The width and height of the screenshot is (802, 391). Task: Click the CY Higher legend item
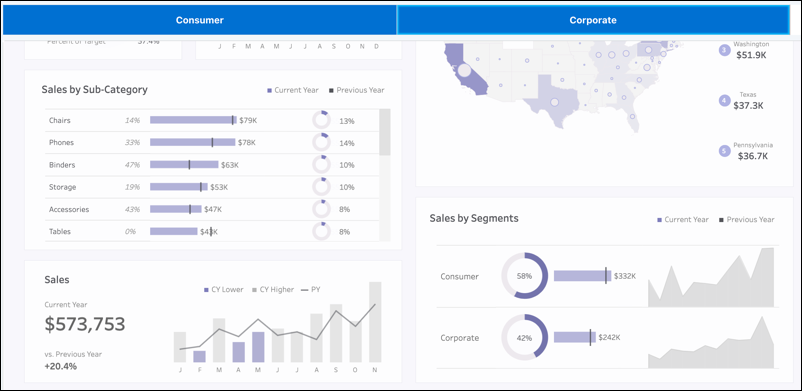(273, 290)
